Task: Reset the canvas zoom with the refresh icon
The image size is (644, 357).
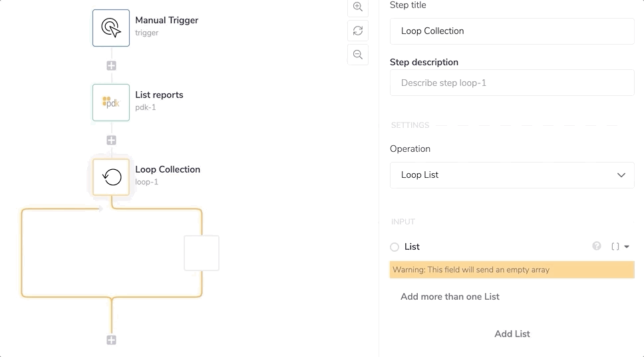Action: point(358,31)
